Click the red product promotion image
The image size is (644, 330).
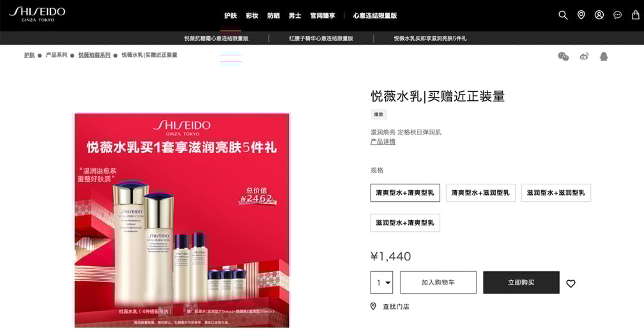click(x=182, y=220)
